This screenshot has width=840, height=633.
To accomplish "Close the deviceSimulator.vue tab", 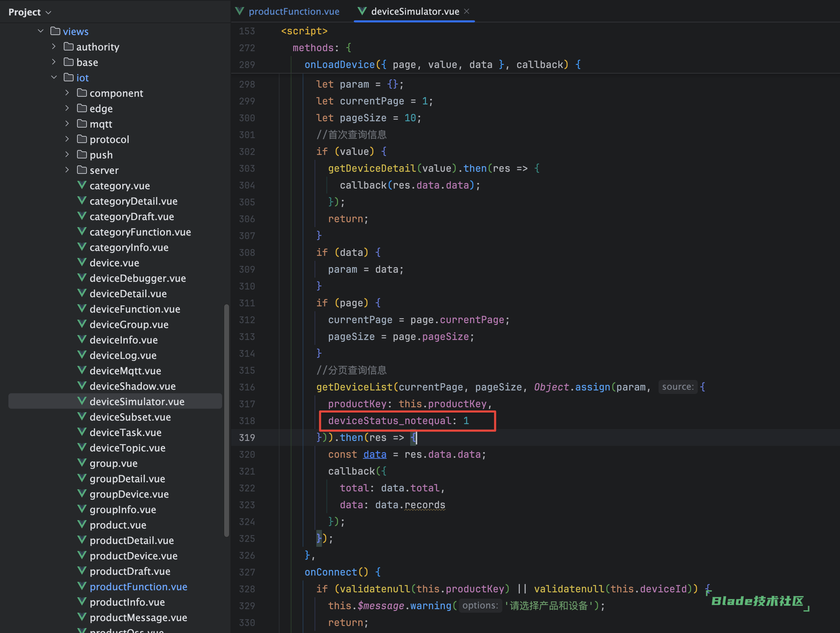I will [x=467, y=12].
